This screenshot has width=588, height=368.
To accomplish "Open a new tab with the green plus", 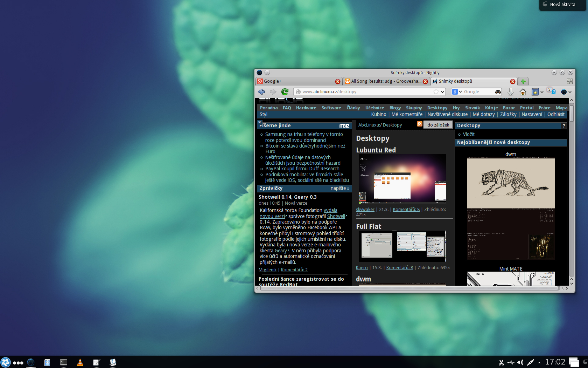I will (x=523, y=81).
